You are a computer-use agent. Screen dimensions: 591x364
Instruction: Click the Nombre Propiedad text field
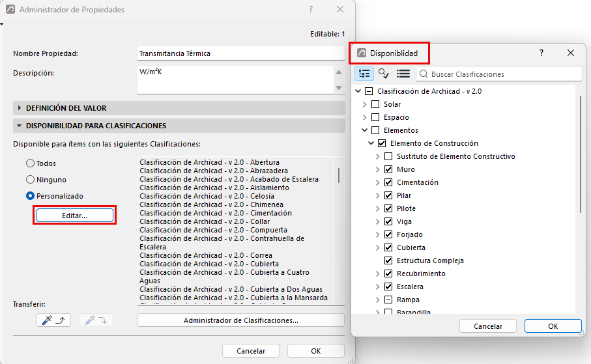click(x=241, y=53)
